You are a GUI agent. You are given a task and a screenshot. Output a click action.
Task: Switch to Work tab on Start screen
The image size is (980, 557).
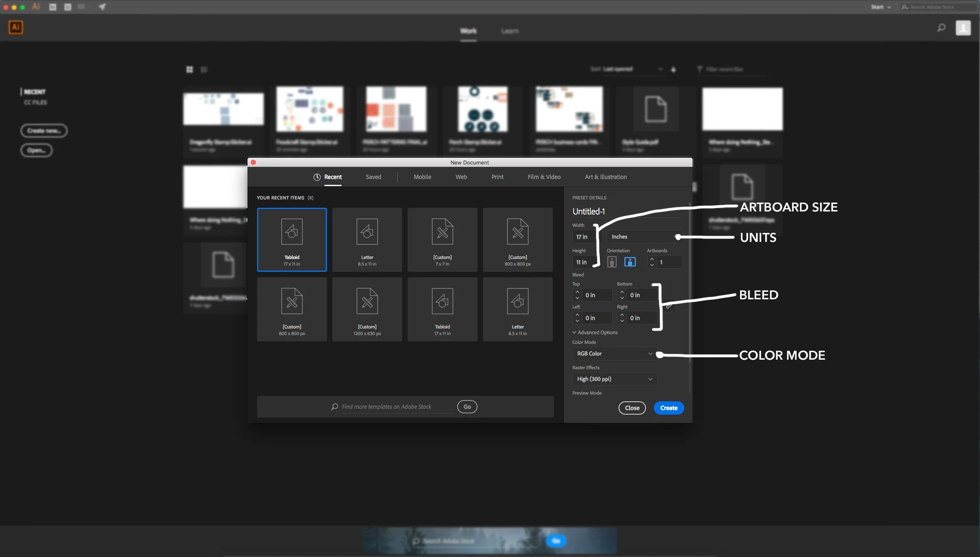468,31
